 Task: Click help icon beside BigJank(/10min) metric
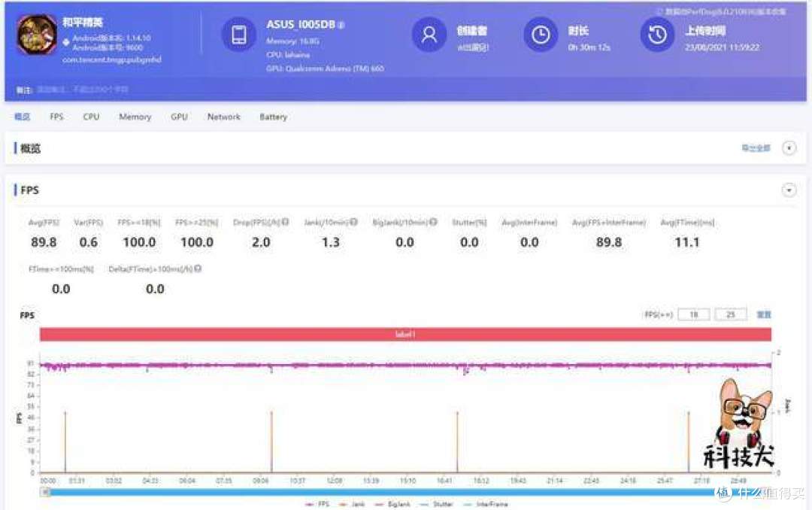click(x=434, y=222)
